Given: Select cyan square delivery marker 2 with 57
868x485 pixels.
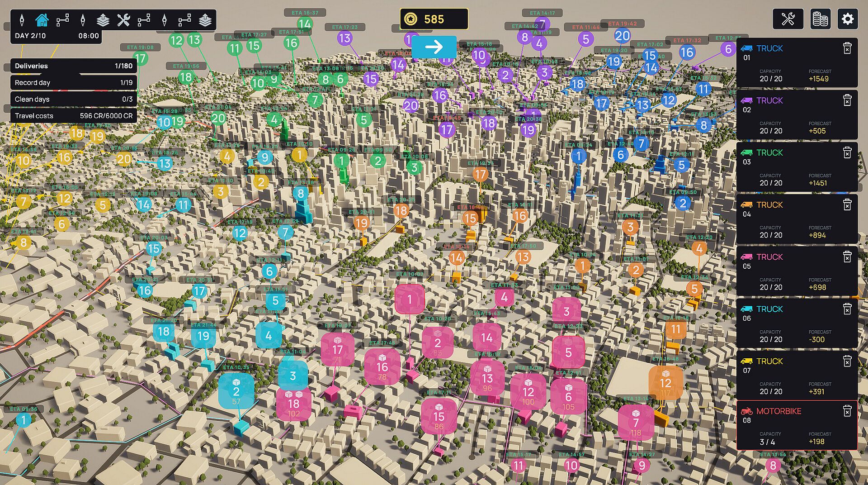Looking at the screenshot, I should (236, 391).
